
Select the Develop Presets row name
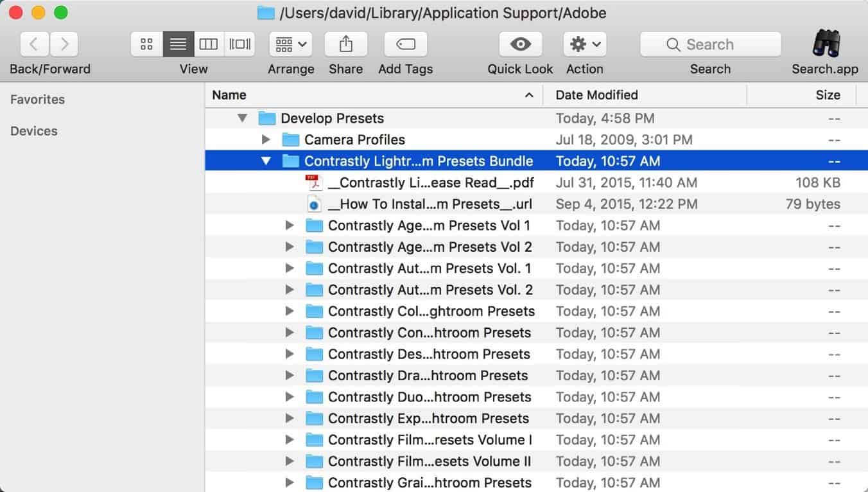pyautogui.click(x=332, y=118)
